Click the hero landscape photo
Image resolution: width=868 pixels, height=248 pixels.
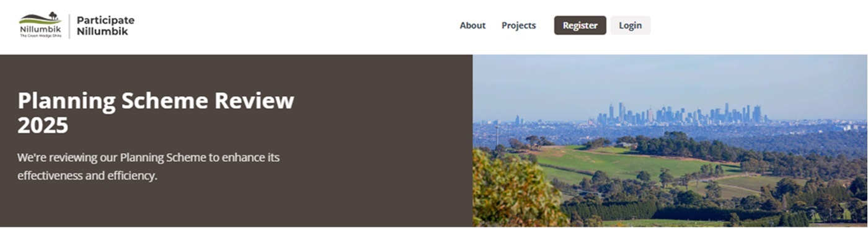point(670,141)
